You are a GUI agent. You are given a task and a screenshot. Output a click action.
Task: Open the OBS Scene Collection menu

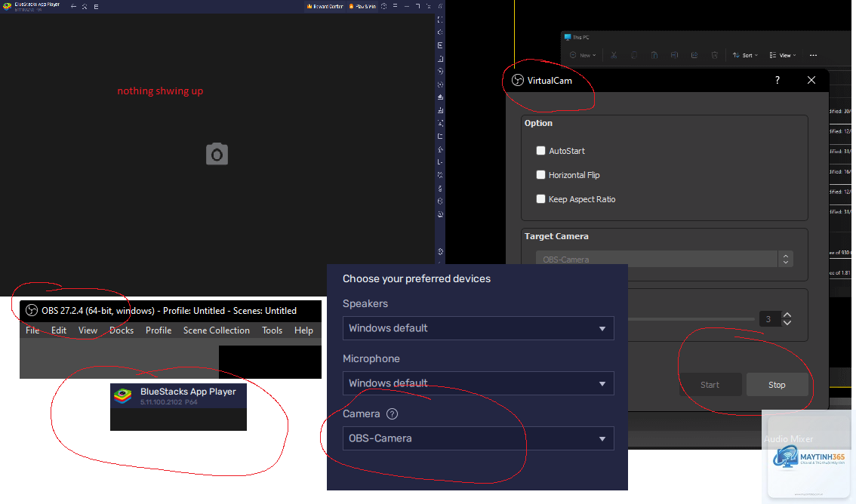point(216,330)
